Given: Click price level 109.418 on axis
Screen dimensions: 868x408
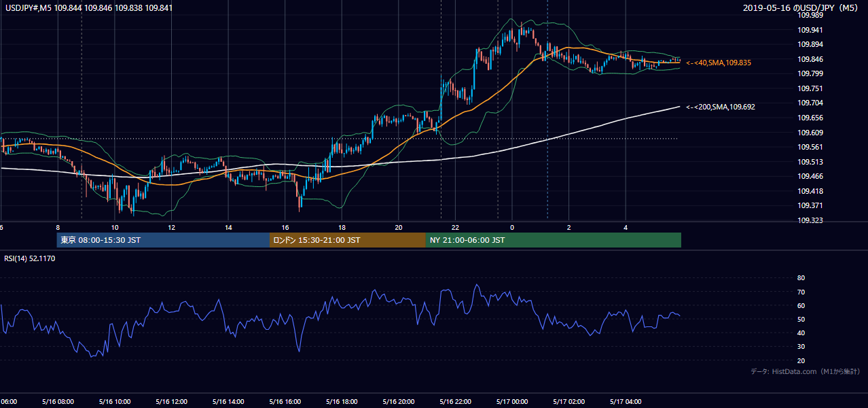Looking at the screenshot, I should pos(810,191).
